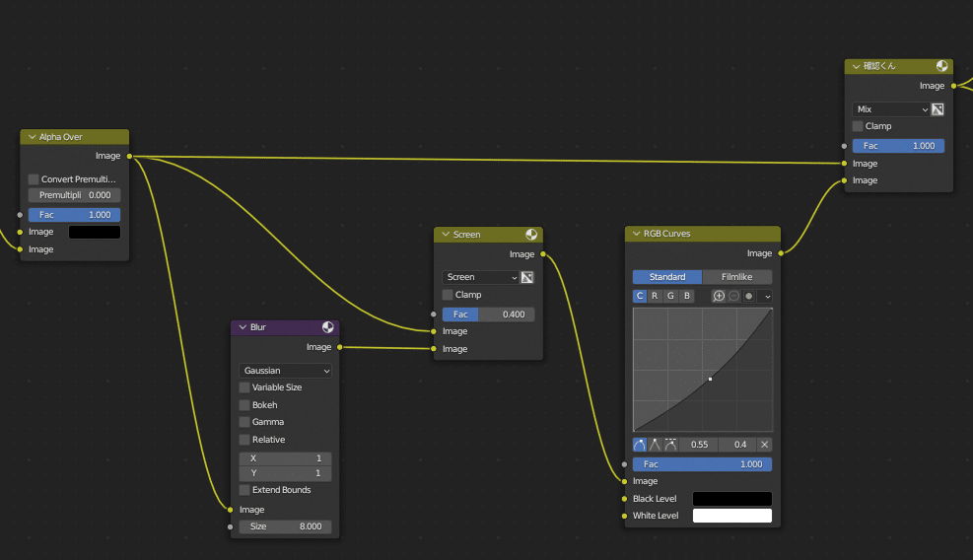Switch RGB Curves tone to Standard
This screenshot has height=560, width=973.
click(667, 277)
